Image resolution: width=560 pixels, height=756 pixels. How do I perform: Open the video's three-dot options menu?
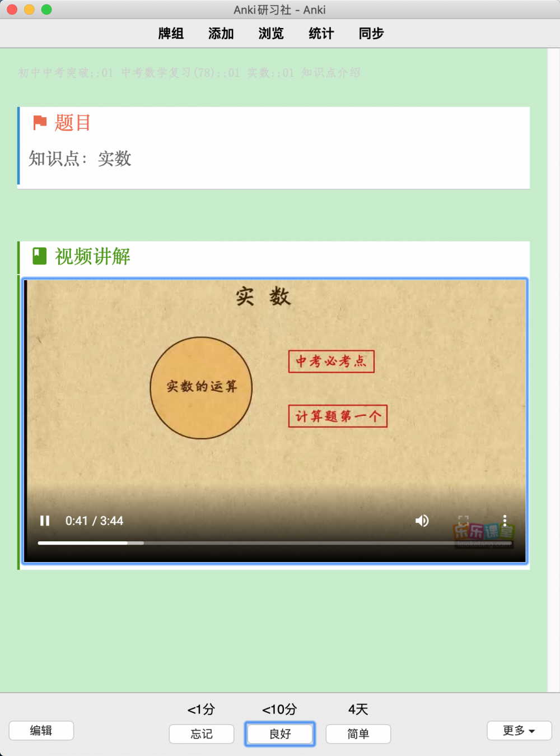click(505, 521)
